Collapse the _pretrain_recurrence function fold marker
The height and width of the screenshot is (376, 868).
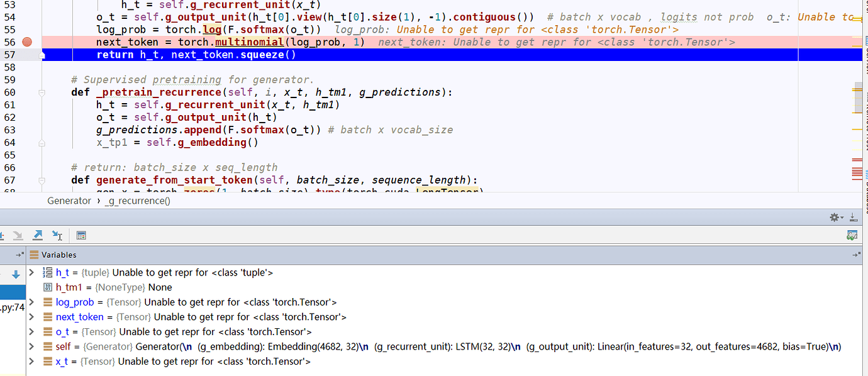pos(42,92)
